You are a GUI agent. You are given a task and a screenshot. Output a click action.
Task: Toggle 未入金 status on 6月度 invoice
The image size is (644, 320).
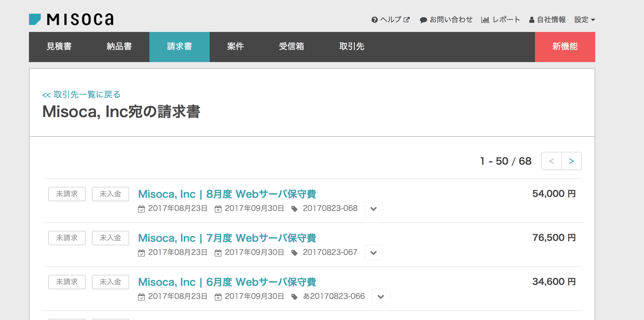coord(111,282)
